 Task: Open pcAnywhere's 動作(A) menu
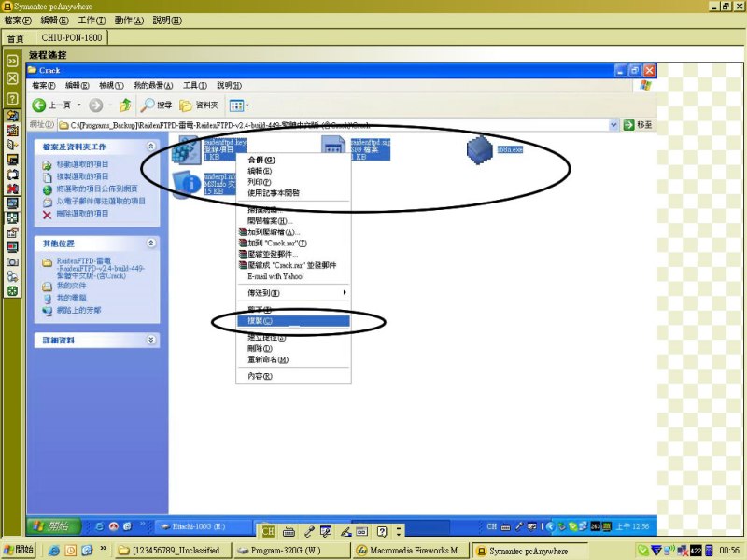tap(129, 21)
